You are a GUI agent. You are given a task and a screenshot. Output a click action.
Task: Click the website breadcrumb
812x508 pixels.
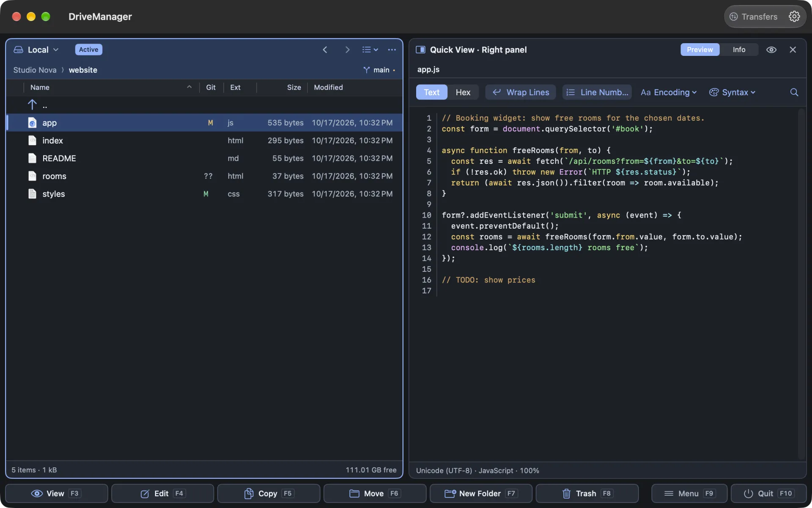(83, 70)
